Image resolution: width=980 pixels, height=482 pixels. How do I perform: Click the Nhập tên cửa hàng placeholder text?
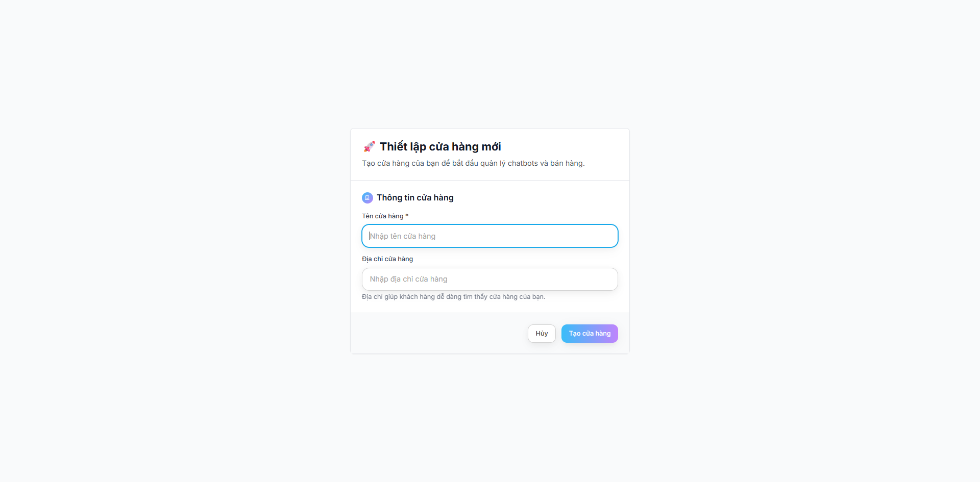tap(403, 236)
